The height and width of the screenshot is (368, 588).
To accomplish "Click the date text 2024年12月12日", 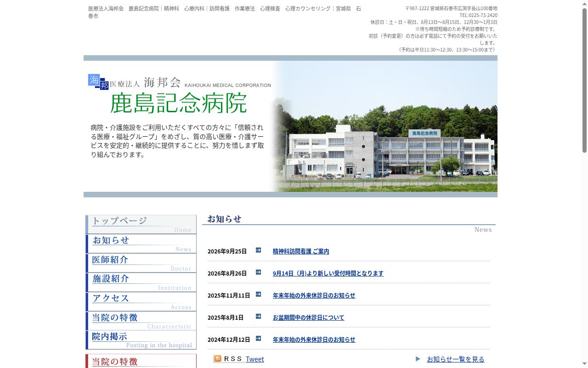I will [x=229, y=339].
